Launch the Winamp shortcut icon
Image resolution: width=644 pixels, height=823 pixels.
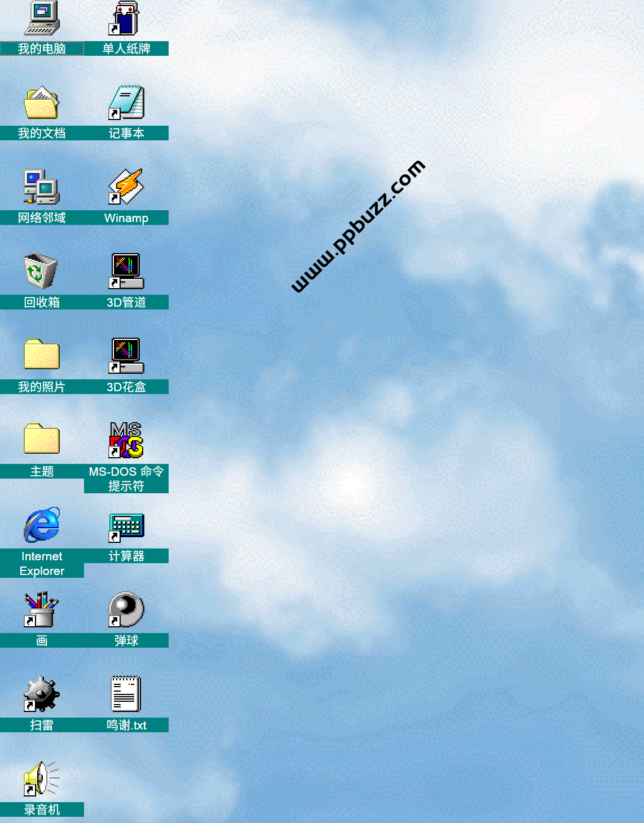pyautogui.click(x=126, y=188)
